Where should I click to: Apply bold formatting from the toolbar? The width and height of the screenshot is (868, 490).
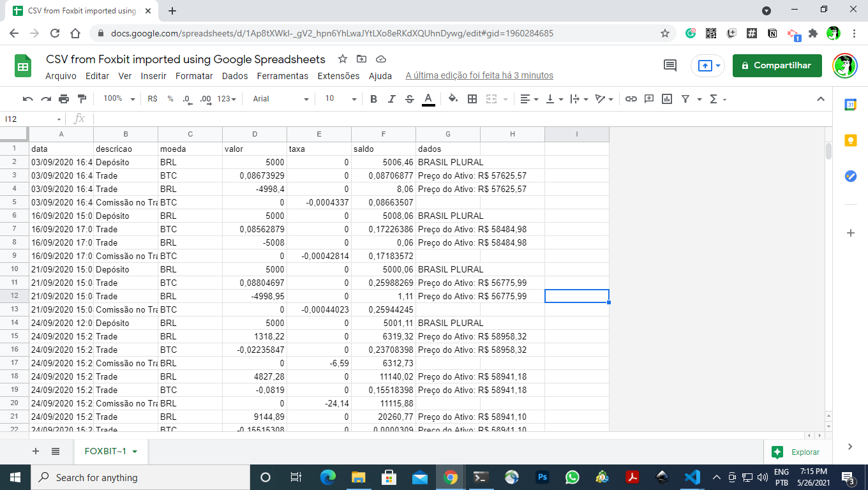pos(373,99)
